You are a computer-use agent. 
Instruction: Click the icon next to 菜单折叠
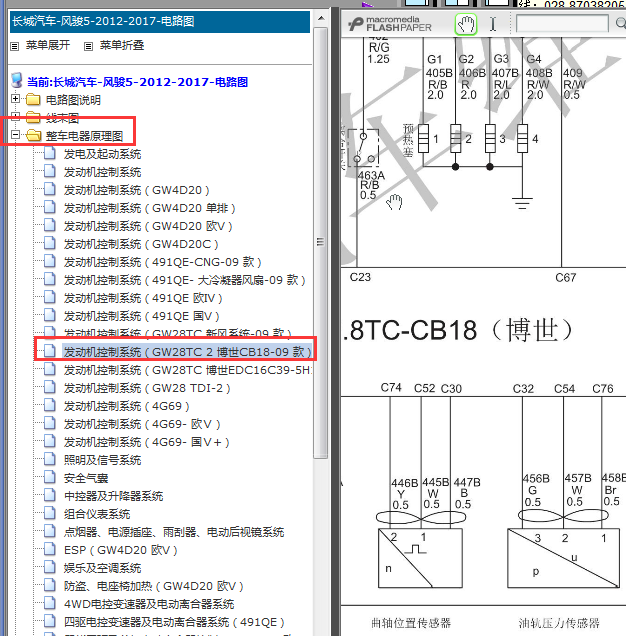(x=88, y=46)
